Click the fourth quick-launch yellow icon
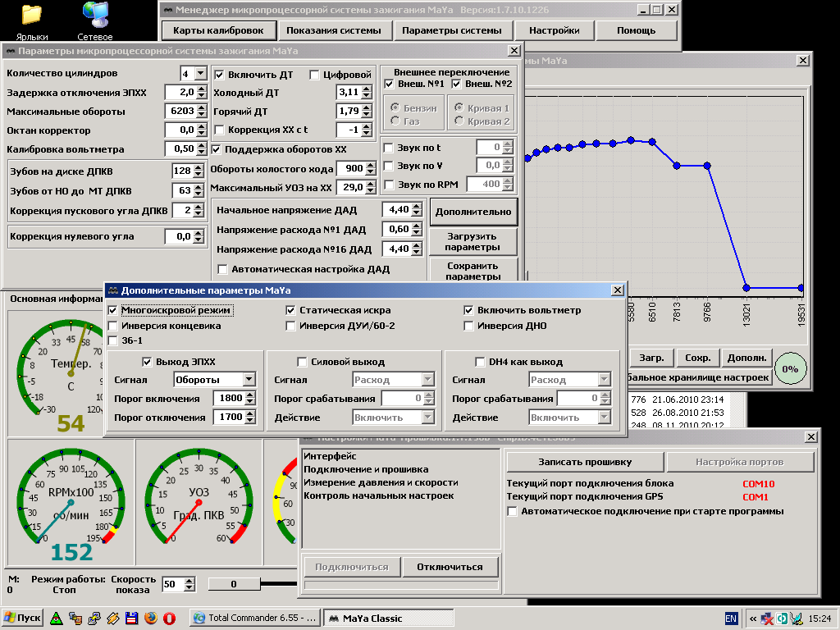840x630 pixels. point(113,619)
